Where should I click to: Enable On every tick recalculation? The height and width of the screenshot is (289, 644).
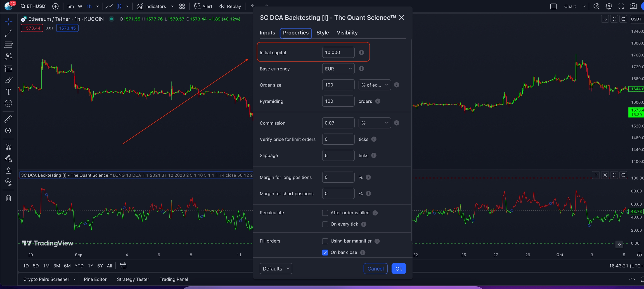[325, 224]
